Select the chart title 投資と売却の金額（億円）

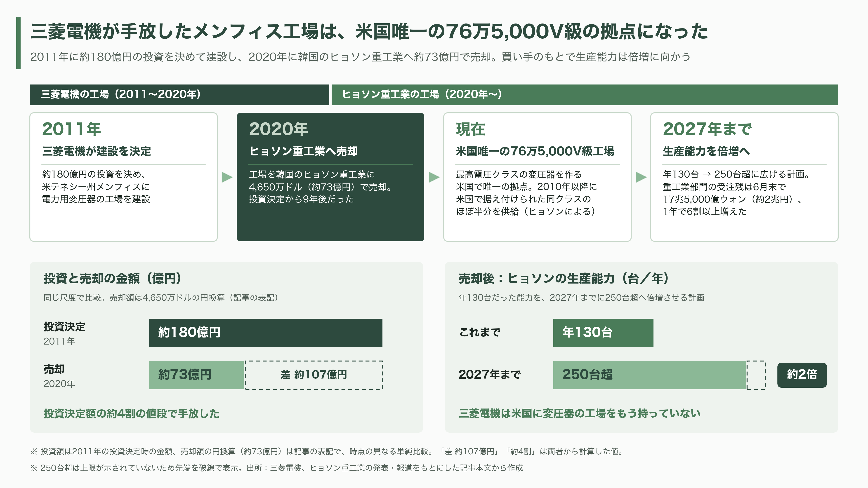[113, 278]
